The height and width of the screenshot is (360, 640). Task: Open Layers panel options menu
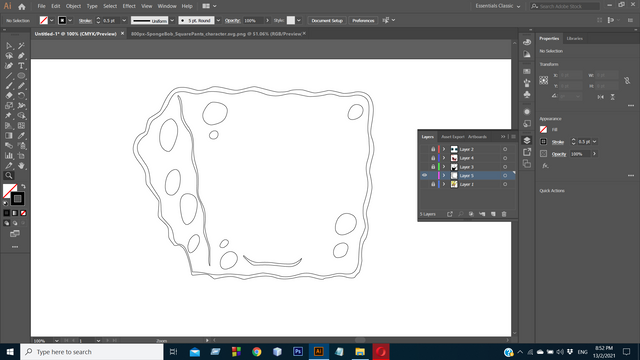click(513, 137)
